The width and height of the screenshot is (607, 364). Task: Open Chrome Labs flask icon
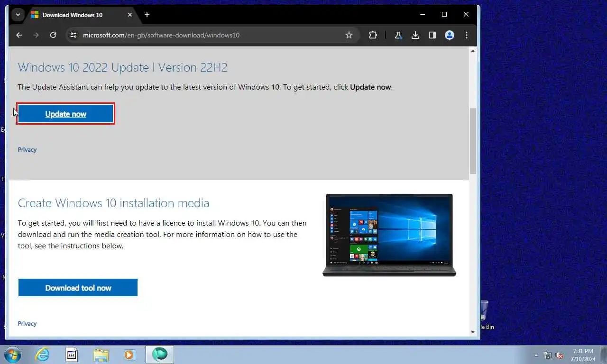(x=398, y=35)
